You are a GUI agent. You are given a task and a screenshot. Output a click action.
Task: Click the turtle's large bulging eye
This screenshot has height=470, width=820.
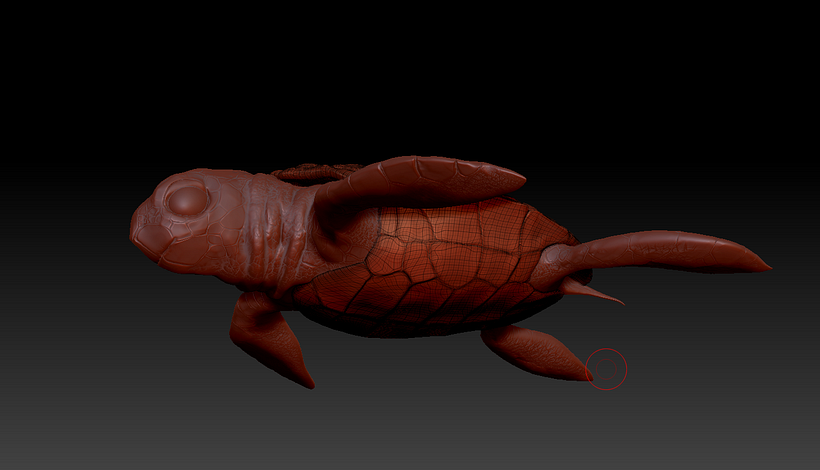(x=188, y=201)
